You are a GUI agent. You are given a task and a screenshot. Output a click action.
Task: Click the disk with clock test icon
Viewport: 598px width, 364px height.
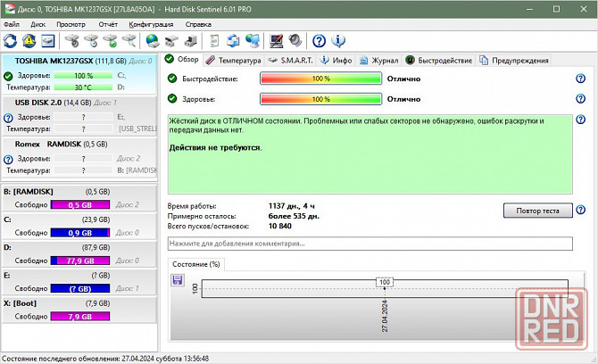[91, 40]
